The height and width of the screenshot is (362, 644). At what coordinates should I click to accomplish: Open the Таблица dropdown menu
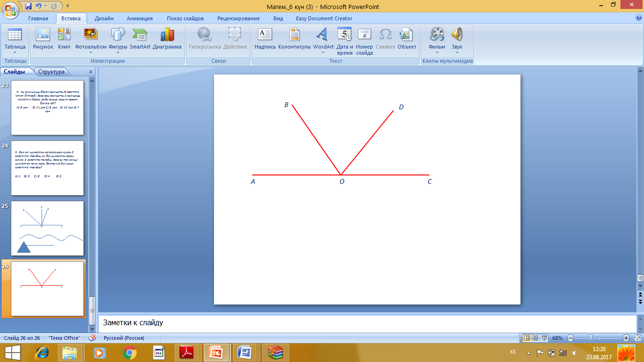(15, 52)
